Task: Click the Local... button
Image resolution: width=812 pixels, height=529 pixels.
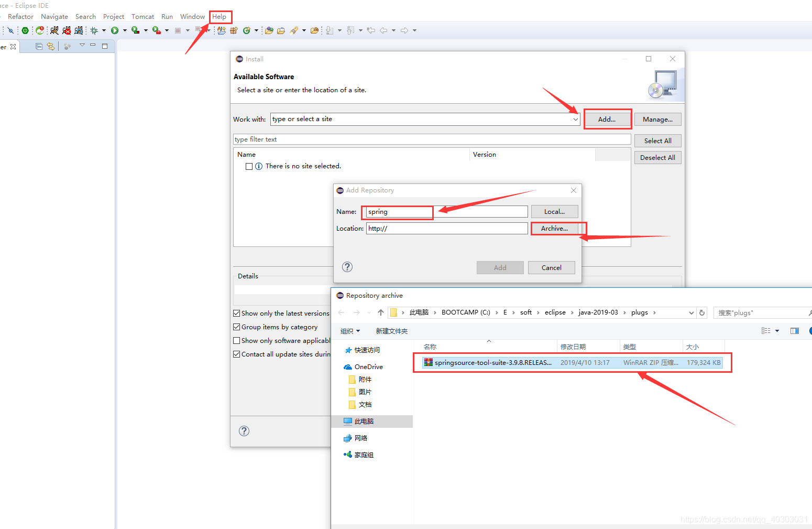Action: [x=555, y=211]
